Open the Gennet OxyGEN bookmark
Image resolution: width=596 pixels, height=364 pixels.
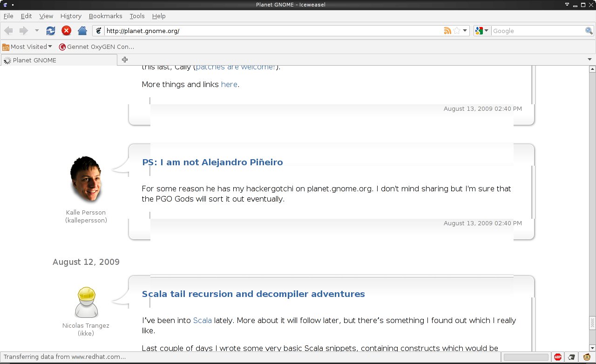coord(96,47)
